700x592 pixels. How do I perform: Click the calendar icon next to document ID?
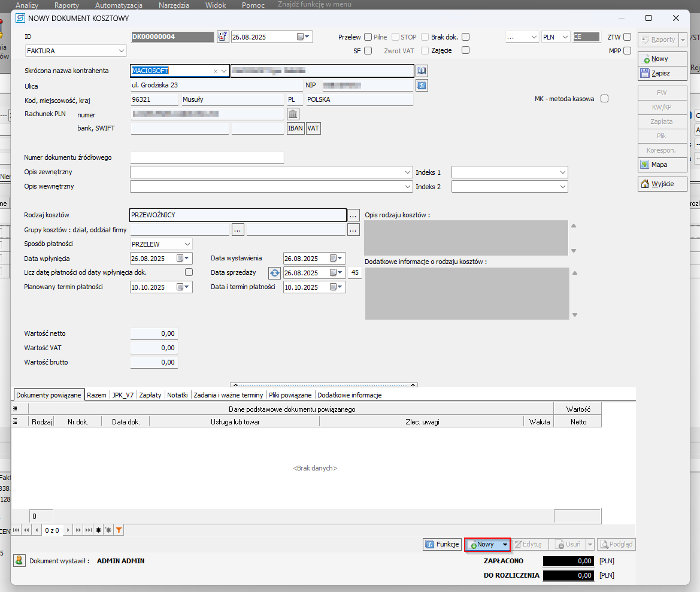(223, 37)
